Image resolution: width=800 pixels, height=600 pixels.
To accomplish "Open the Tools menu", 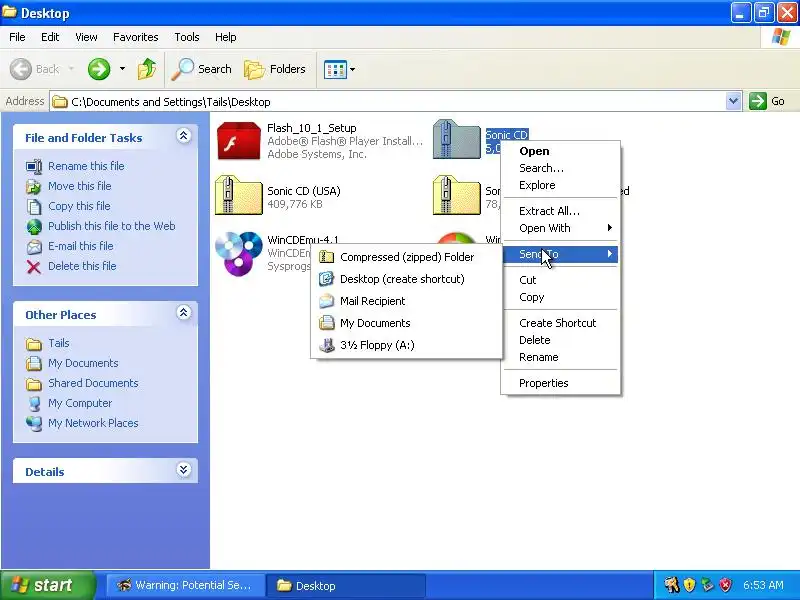I will pyautogui.click(x=187, y=37).
